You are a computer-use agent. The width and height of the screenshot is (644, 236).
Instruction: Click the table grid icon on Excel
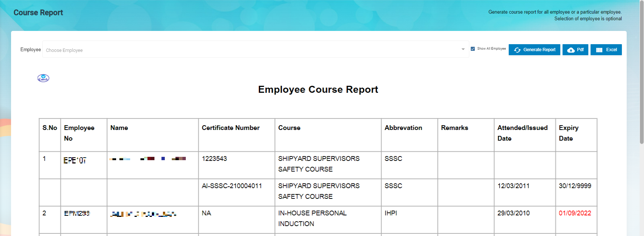pos(599,50)
